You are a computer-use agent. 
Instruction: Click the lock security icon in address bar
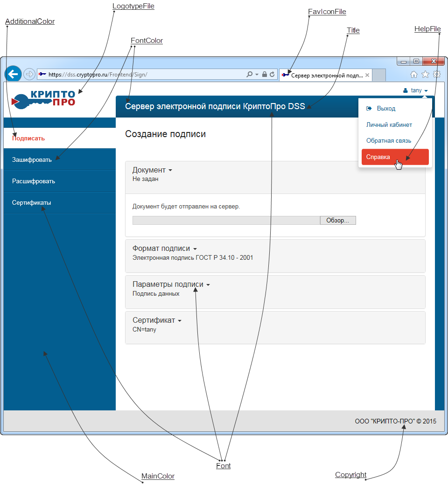tap(265, 74)
